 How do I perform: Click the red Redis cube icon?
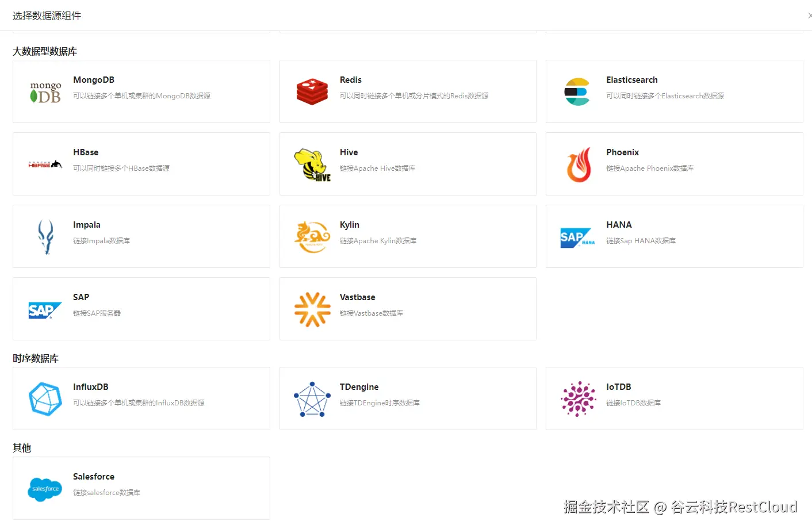[x=312, y=92]
